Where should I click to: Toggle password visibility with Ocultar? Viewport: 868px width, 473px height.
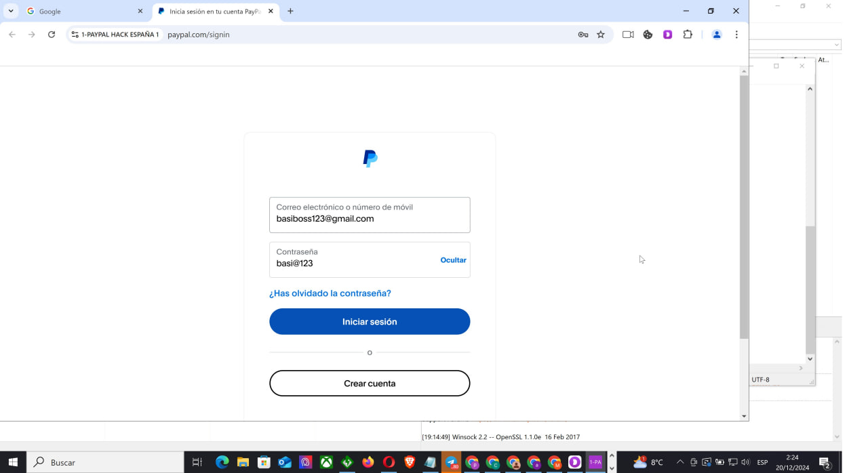pos(453,260)
